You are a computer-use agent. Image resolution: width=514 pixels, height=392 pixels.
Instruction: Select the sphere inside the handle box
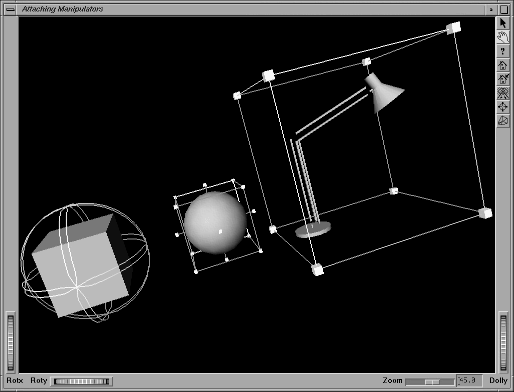(x=215, y=222)
